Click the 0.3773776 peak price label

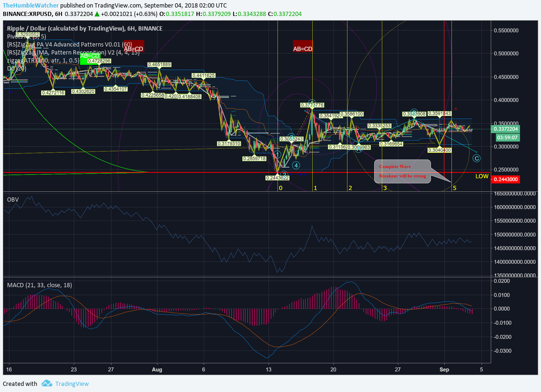pos(312,105)
